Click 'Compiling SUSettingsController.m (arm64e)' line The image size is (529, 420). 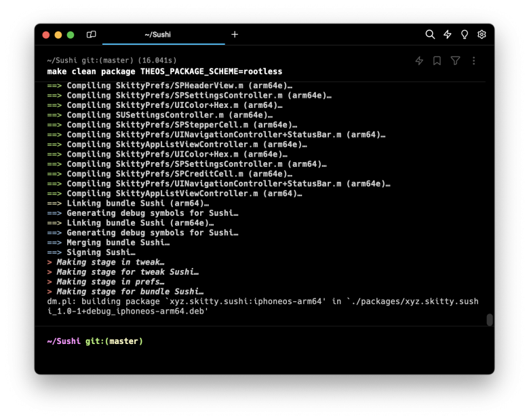(x=160, y=115)
